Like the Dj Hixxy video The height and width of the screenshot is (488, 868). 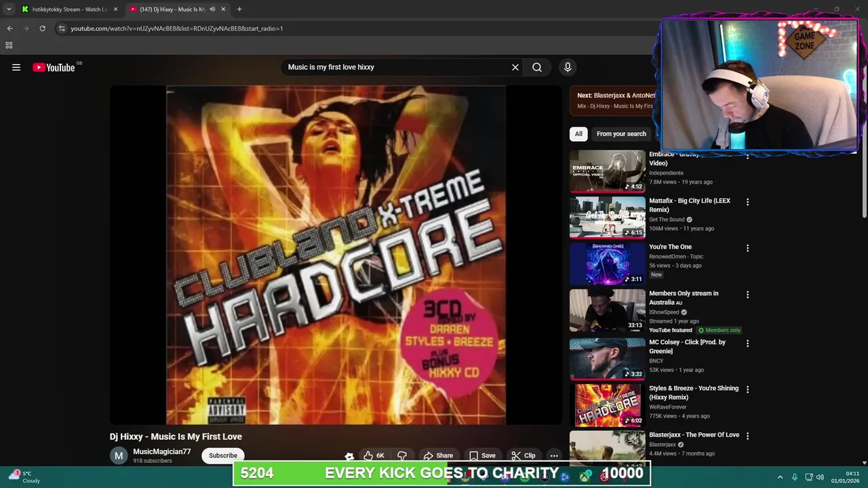(374, 455)
